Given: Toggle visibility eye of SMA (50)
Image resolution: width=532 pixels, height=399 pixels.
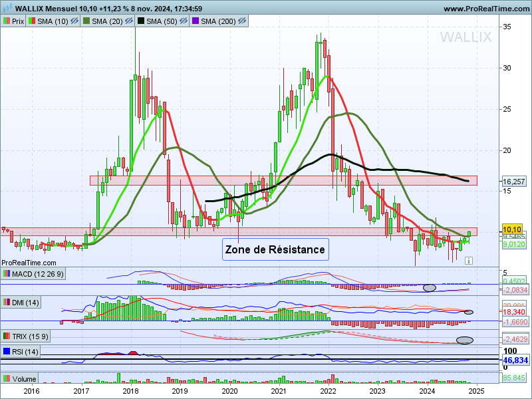Looking at the screenshot, I should tap(184, 21).
